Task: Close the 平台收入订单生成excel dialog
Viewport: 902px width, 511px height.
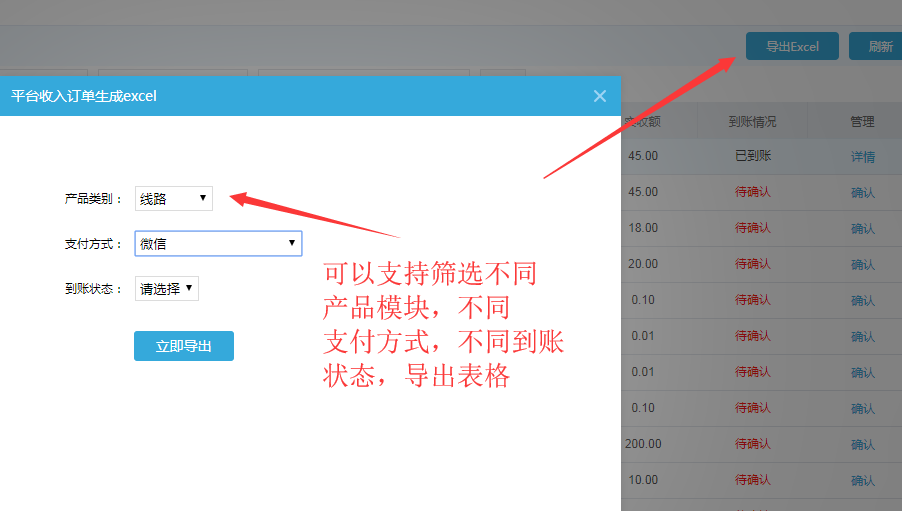Action: click(600, 96)
